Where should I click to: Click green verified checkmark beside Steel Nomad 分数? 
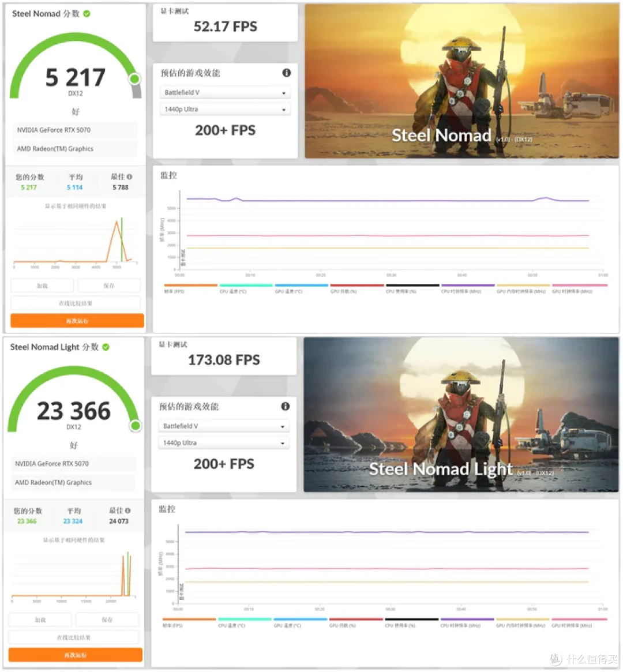click(x=87, y=14)
